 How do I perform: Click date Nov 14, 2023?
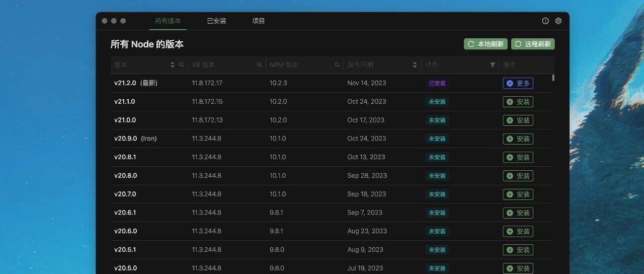coord(367,83)
